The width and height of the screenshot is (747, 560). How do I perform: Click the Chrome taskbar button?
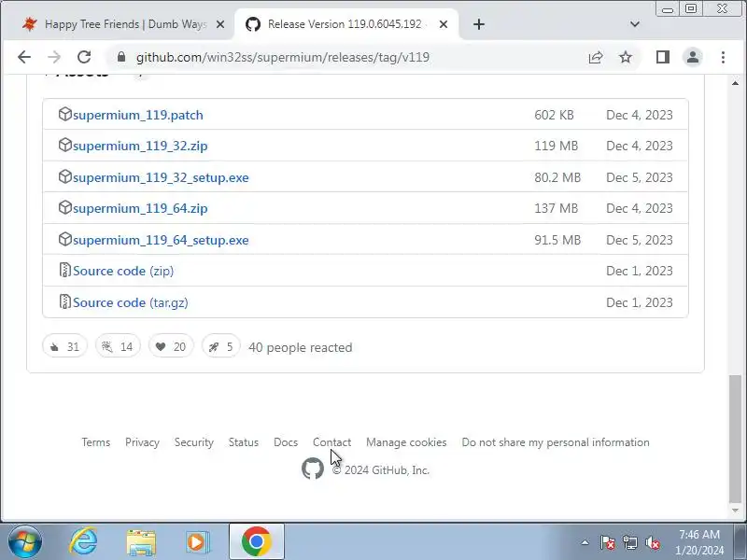tap(257, 542)
